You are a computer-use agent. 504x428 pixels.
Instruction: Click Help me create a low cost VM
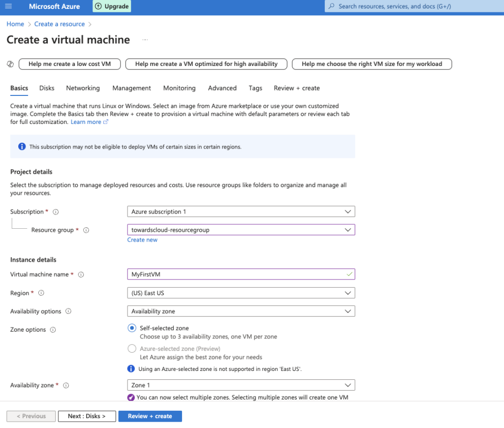[70, 64]
